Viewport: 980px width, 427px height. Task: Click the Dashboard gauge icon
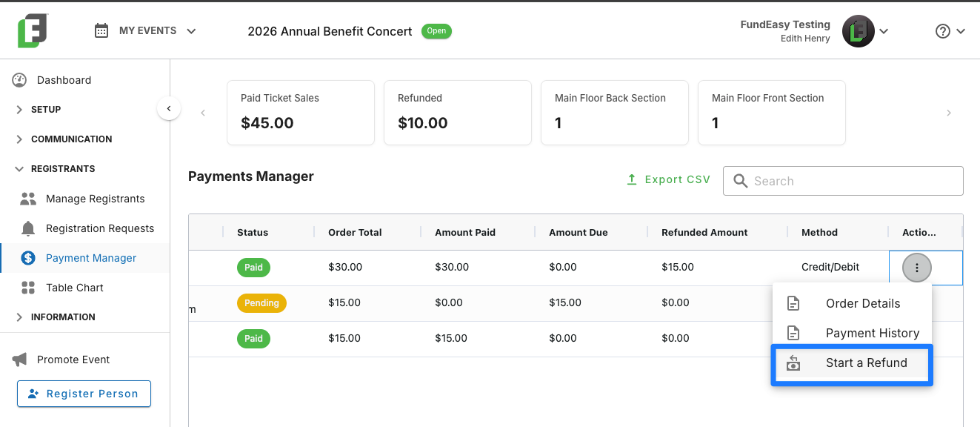(19, 80)
